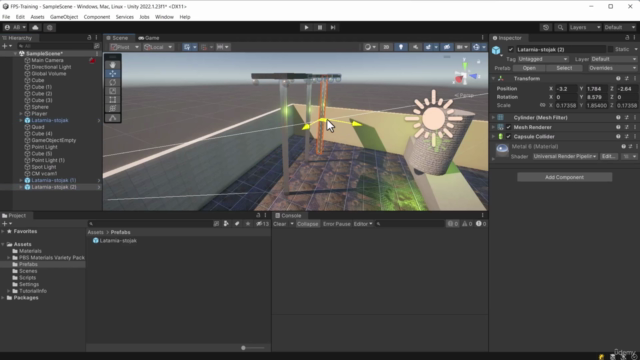This screenshot has width=640, height=360.
Task: Open Transform component preset icon
Action: point(627,78)
